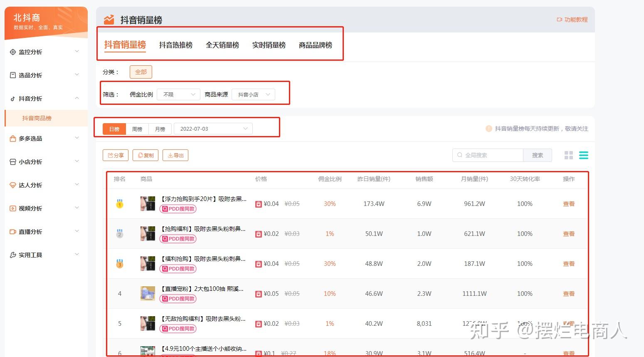
Task: Click the 导出 export button
Action: (x=175, y=155)
